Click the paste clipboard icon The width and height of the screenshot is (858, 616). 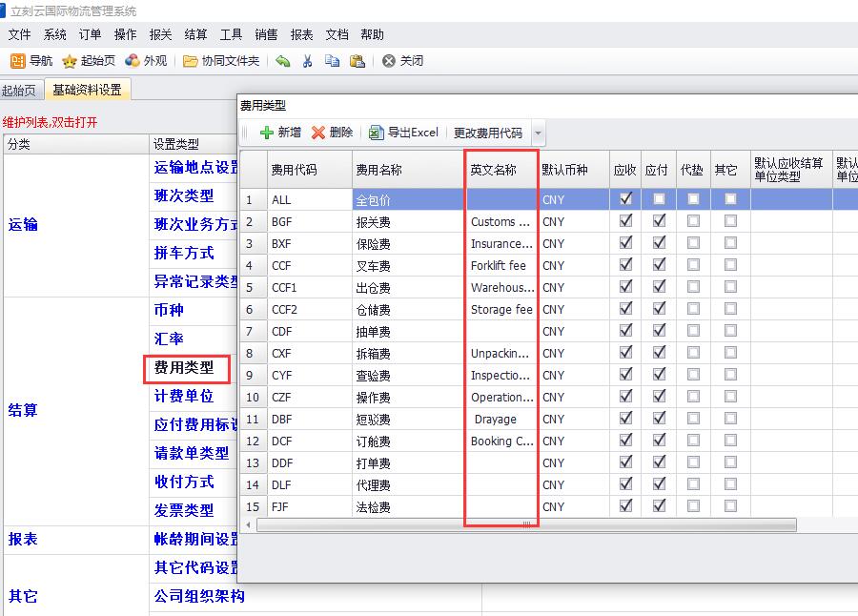[357, 61]
